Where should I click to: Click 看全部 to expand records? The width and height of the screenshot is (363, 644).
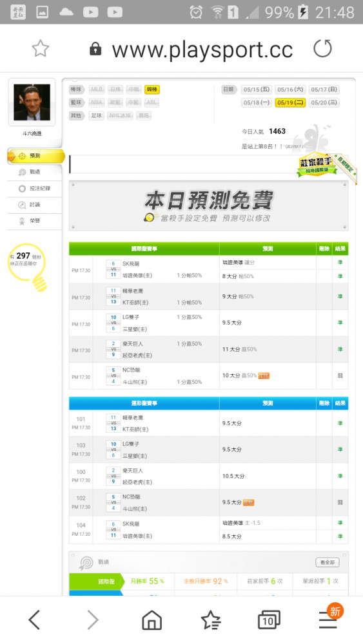click(328, 562)
